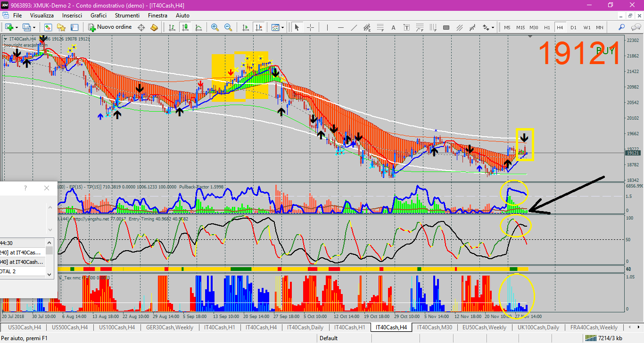Draw a trendline

coord(354,27)
